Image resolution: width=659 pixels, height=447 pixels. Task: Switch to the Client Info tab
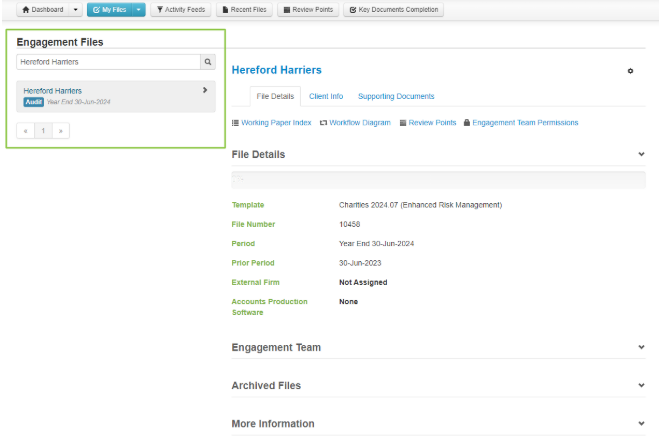pyautogui.click(x=326, y=96)
